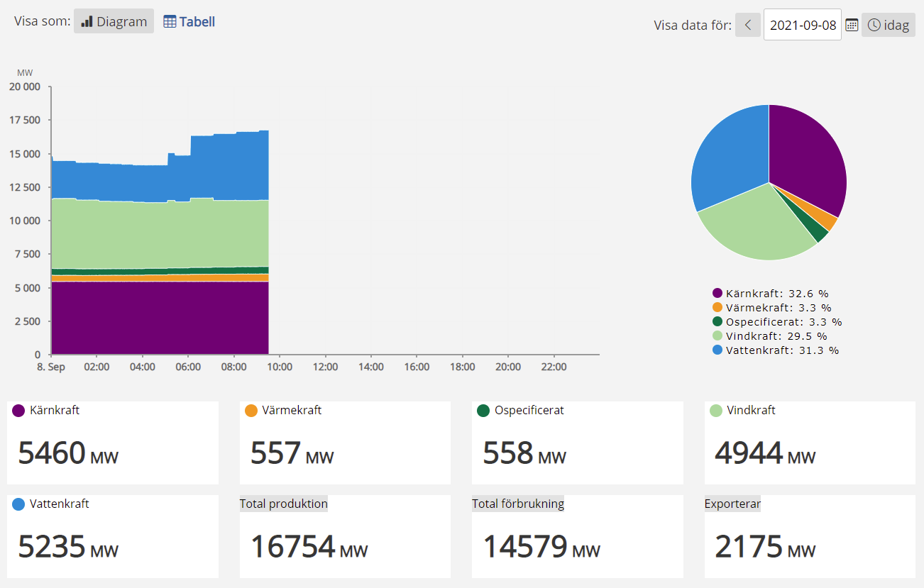Click the Total förbrukning label
The height and width of the screenshot is (588, 924).
point(518,504)
